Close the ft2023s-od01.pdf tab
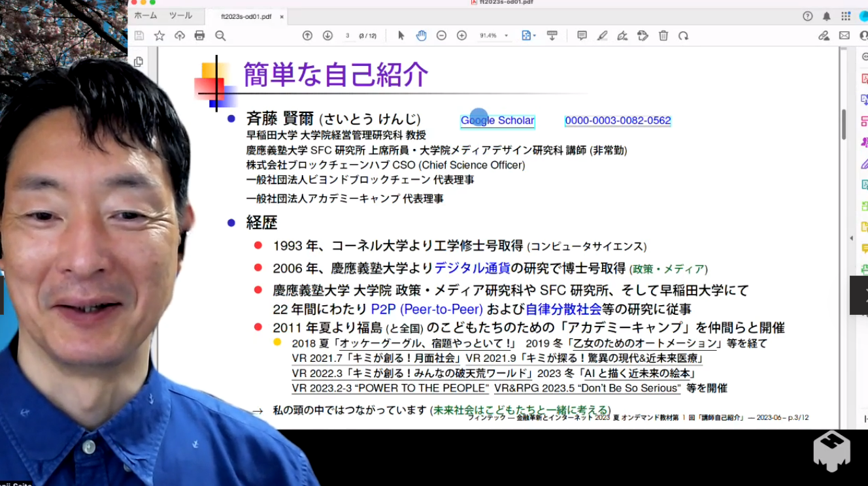 (282, 16)
